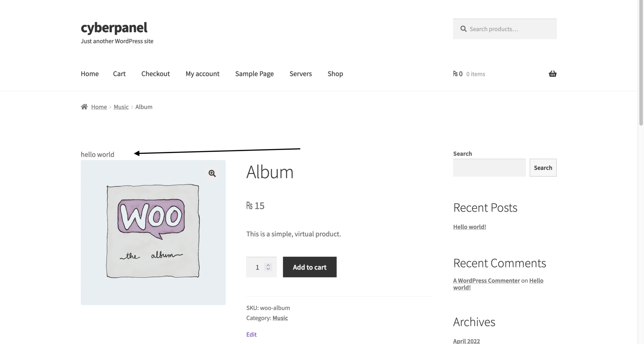Open the cart via the basket icon
Image resolution: width=644 pixels, height=344 pixels.
click(552, 73)
